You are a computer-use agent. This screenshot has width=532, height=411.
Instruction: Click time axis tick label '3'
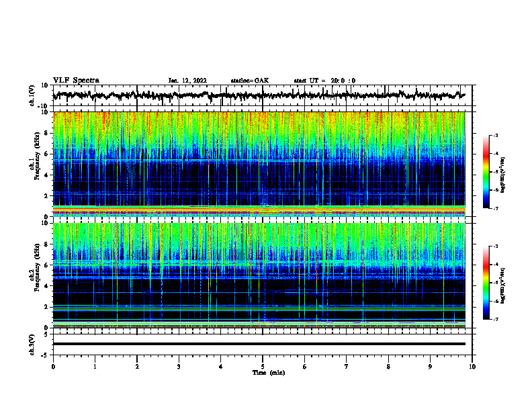(179, 367)
